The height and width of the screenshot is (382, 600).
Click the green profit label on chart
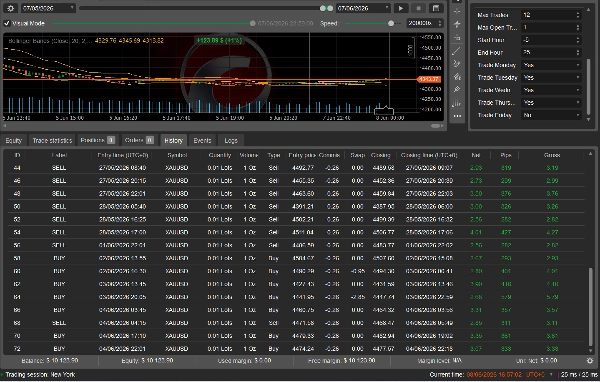[220, 40]
